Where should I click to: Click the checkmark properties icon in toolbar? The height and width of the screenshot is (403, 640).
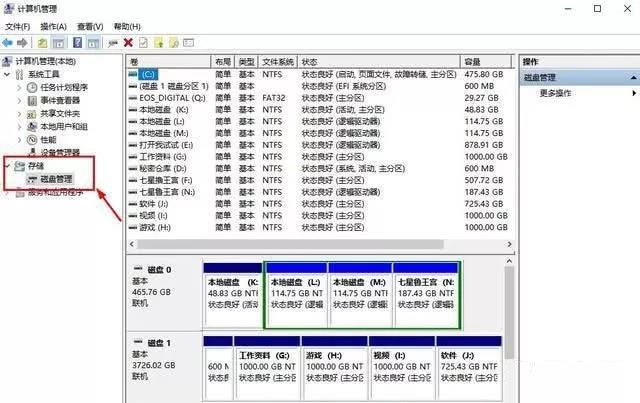(x=143, y=42)
